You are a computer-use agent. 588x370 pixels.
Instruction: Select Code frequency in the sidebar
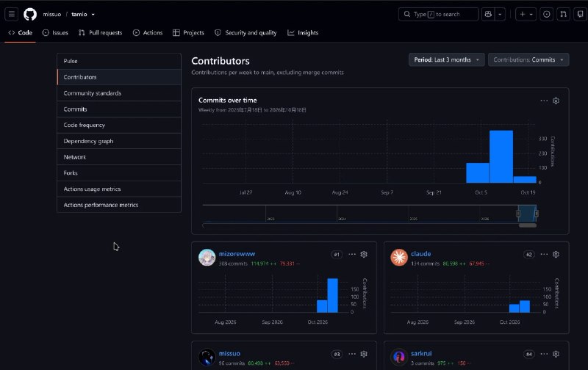tap(119, 125)
